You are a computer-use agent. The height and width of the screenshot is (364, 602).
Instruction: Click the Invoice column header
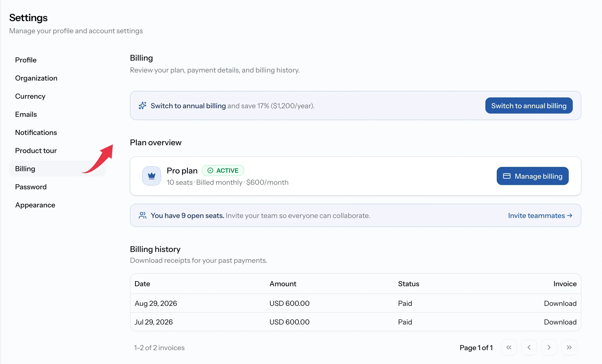pyautogui.click(x=565, y=284)
